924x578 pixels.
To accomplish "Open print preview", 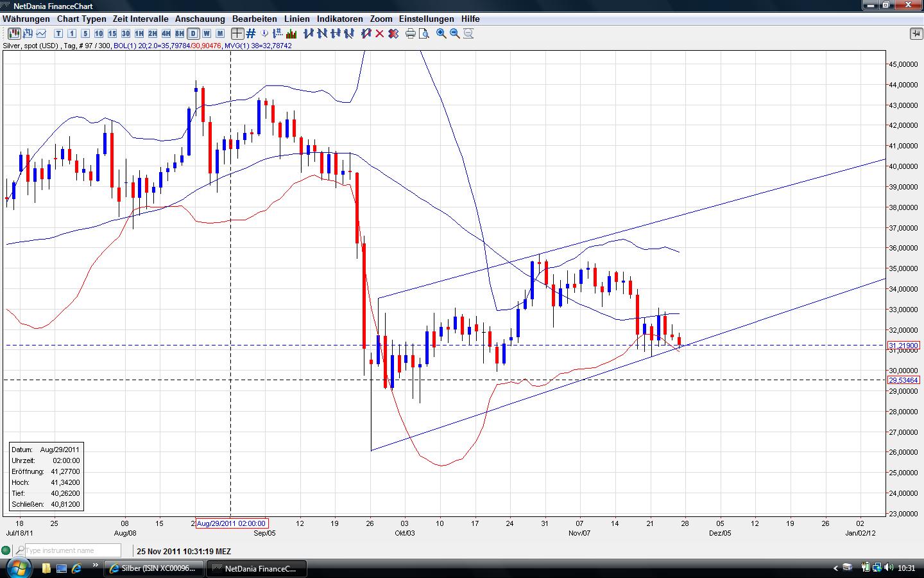I will tap(424, 33).
